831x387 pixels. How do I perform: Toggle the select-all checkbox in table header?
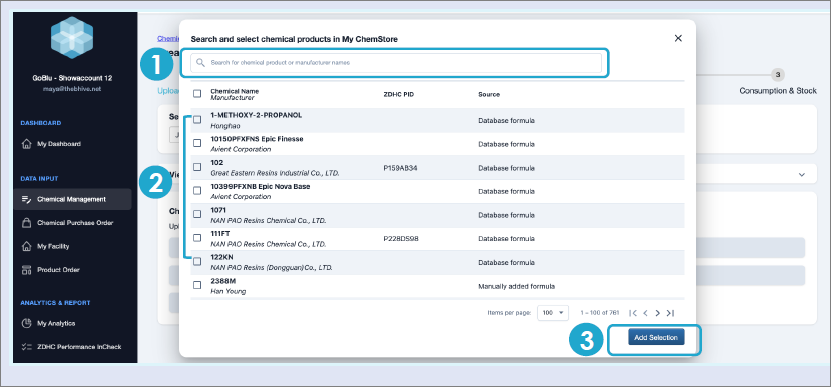coord(197,94)
